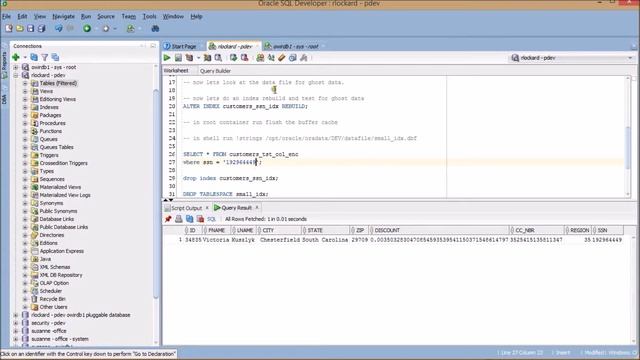Click the Rollback icon in worksheet toolbar
This screenshot has height=360, width=640.
(244, 58)
